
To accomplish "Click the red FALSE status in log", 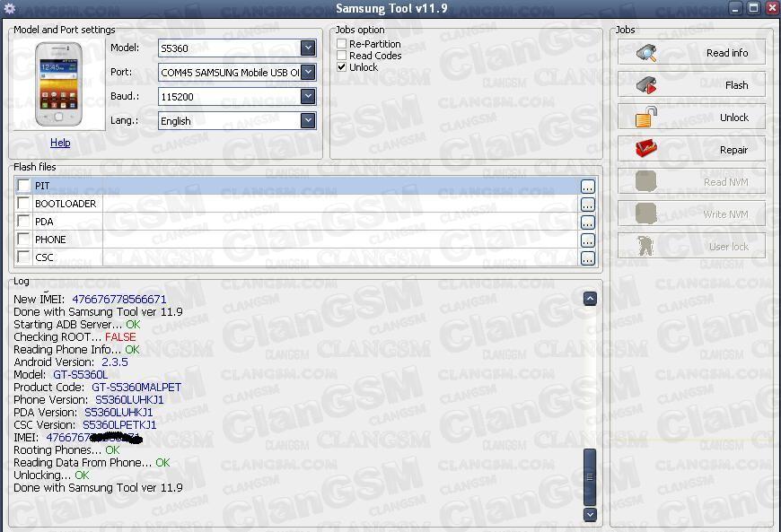I will [x=120, y=337].
